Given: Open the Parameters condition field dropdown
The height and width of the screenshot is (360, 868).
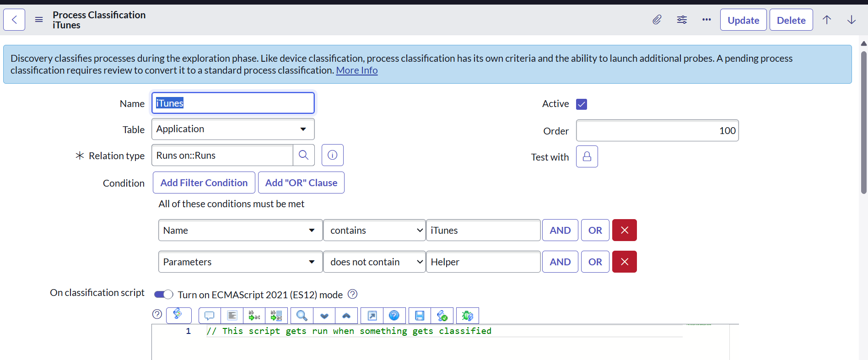Looking at the screenshot, I should tap(240, 262).
